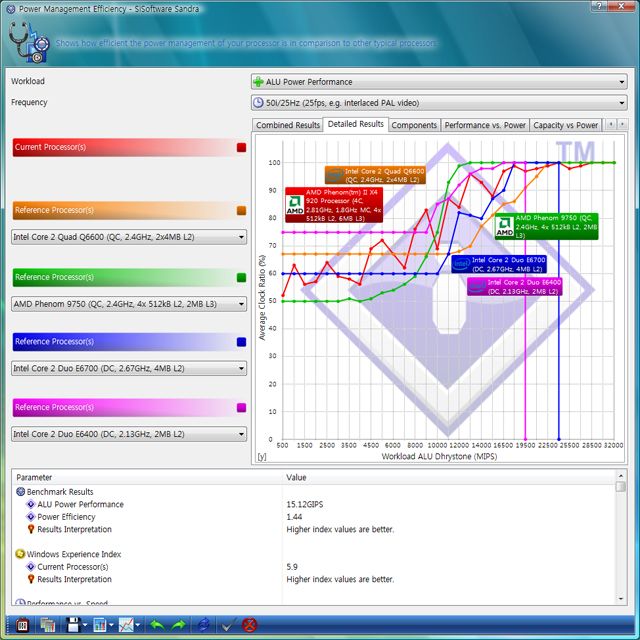Screen dimensions: 640x640
Task: Click the line graph icon in the toolbar
Action: (x=126, y=625)
